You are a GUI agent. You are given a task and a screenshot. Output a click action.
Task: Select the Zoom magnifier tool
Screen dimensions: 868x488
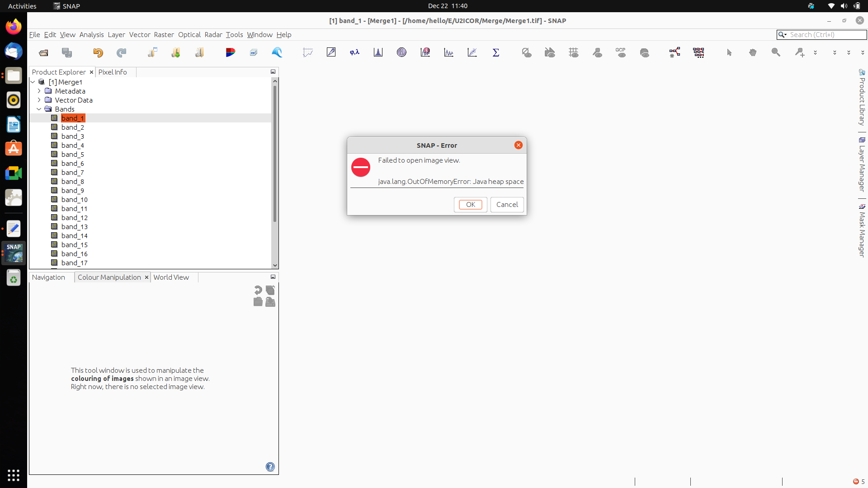coord(776,52)
